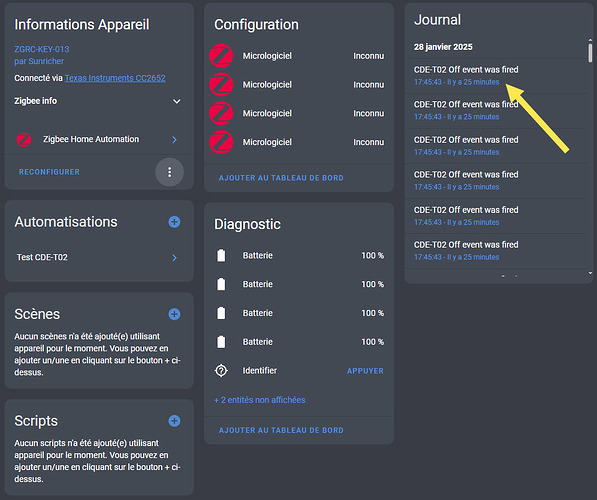Click the Zigbee Home Automation logo icon
This screenshot has width=597, height=500.
24,139
